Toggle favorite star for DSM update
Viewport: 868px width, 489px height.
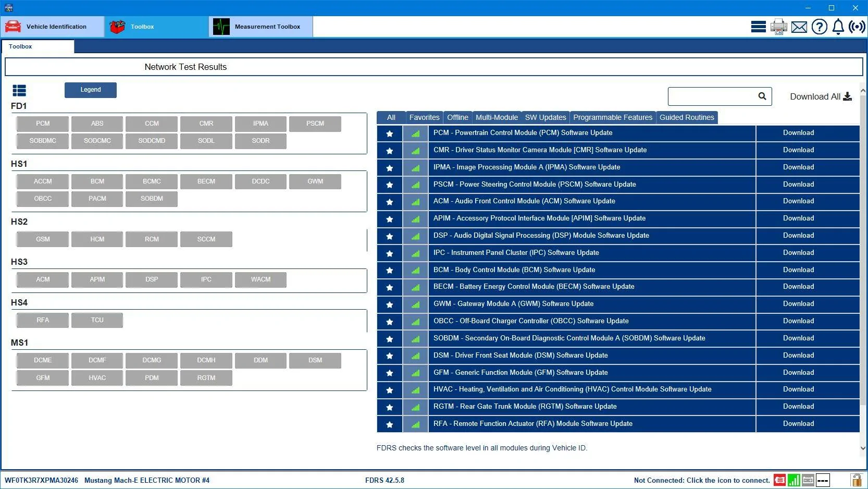[390, 356]
